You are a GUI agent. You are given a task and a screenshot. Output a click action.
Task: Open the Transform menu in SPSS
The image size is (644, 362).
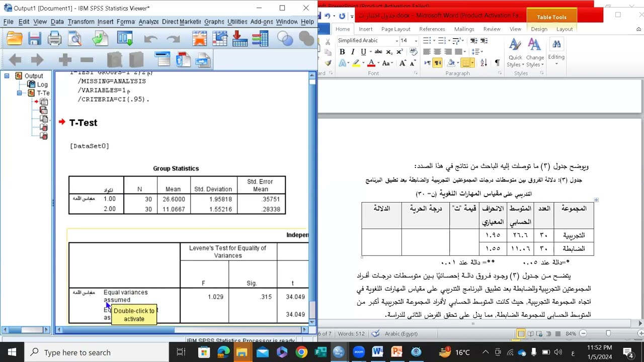tap(81, 22)
